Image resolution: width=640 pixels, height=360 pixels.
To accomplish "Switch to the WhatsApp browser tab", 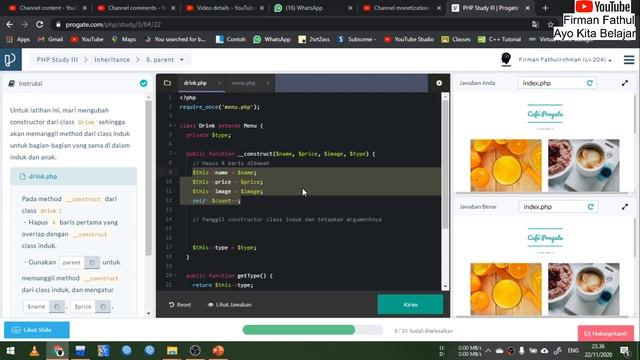I will pyautogui.click(x=313, y=8).
